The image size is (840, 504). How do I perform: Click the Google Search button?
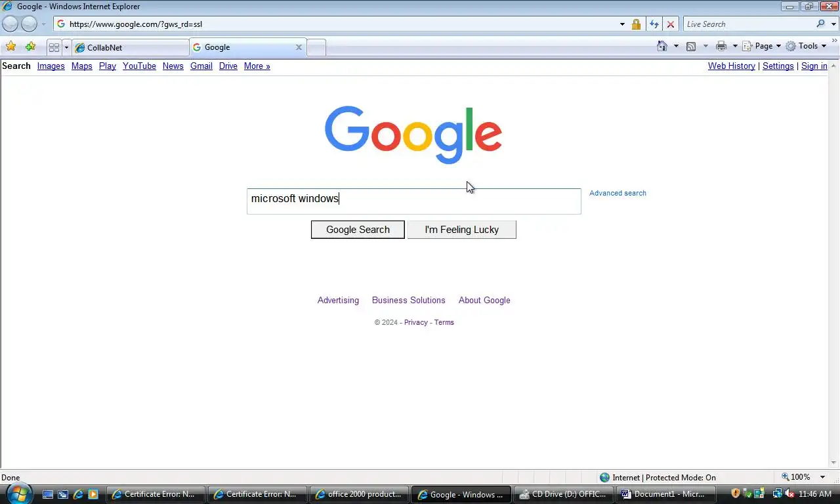pos(358,230)
